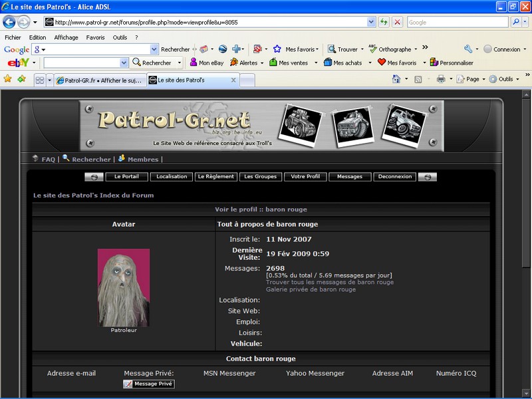This screenshot has width=532, height=399.
Task: Stop page loading with the red X icon
Action: pyautogui.click(x=397, y=23)
